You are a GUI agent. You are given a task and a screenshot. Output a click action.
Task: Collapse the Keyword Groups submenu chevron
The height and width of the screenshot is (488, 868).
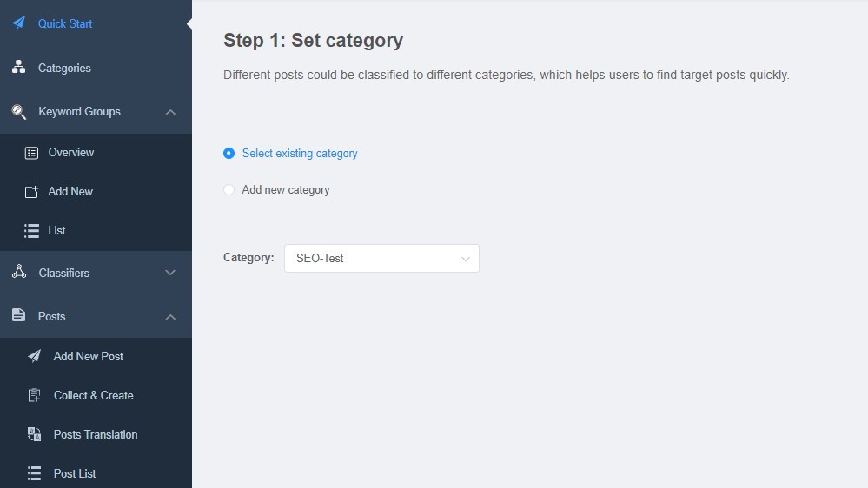170,112
